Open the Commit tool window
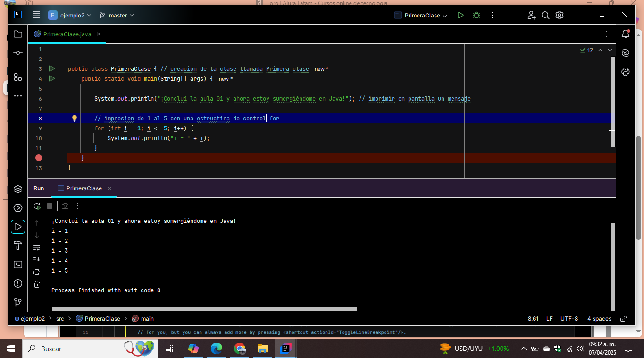644x358 pixels. (18, 53)
